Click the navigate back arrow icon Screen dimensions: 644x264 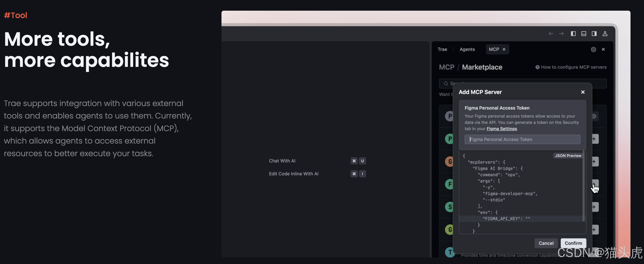pos(551,34)
